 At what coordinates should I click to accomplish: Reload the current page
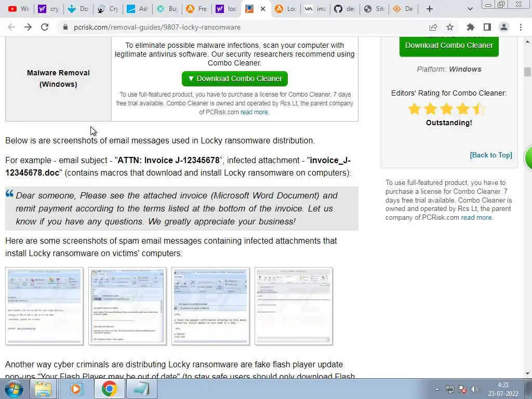(45, 27)
